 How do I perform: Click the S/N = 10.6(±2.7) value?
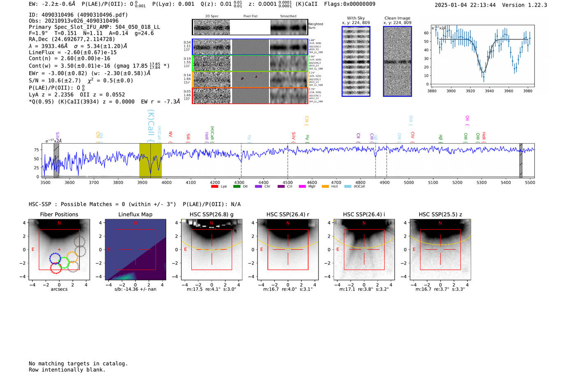pos(55,81)
